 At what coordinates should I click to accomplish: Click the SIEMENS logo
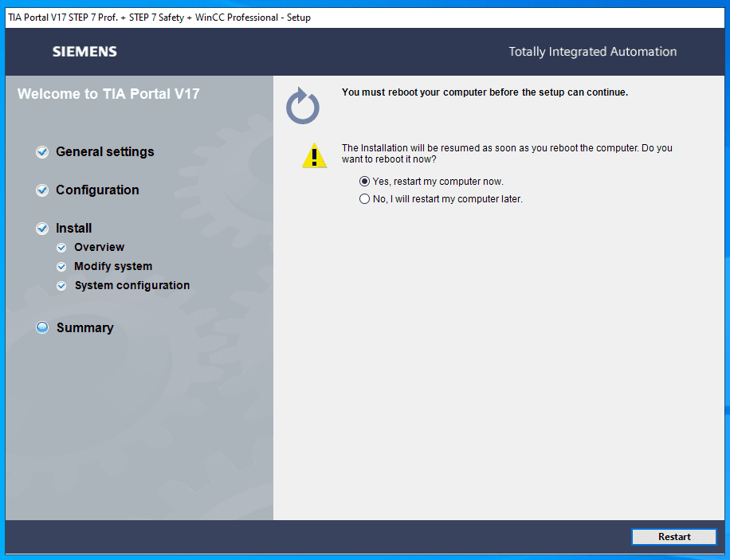84,52
